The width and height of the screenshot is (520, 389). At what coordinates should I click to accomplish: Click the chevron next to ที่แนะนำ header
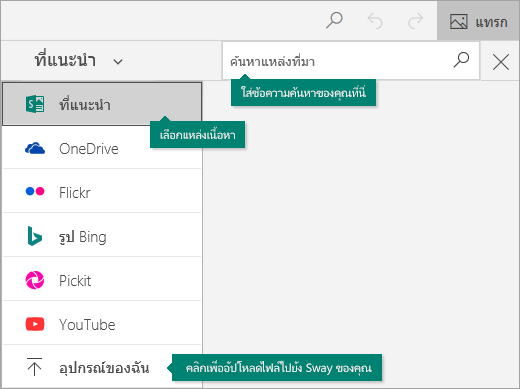pos(118,62)
